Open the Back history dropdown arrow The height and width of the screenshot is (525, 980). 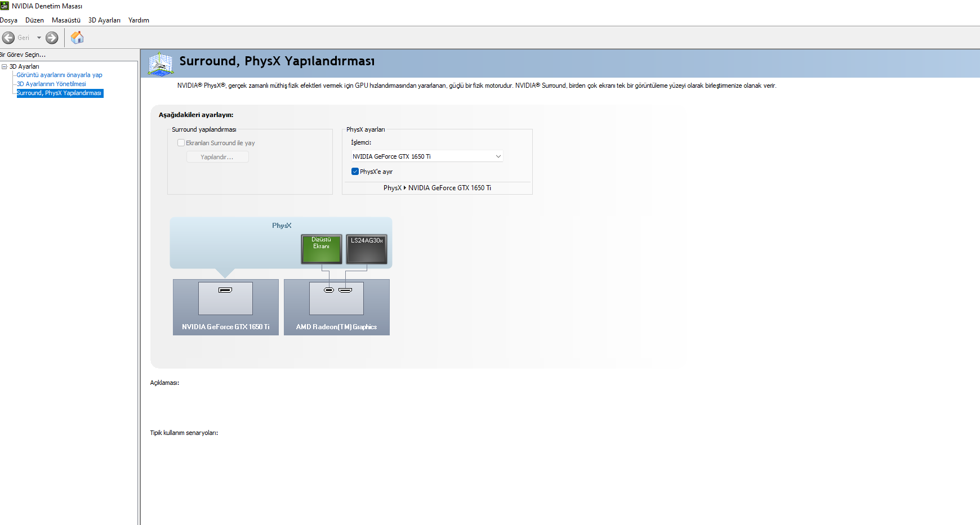click(39, 38)
